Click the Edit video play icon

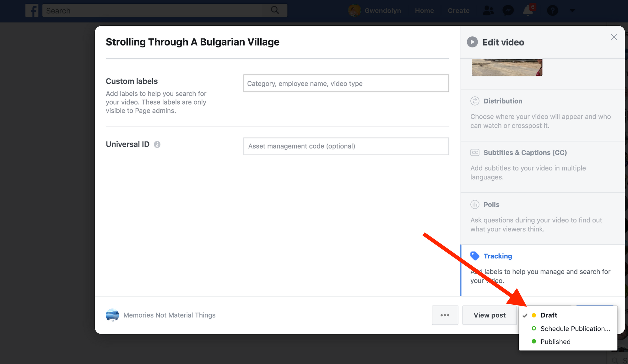point(472,42)
